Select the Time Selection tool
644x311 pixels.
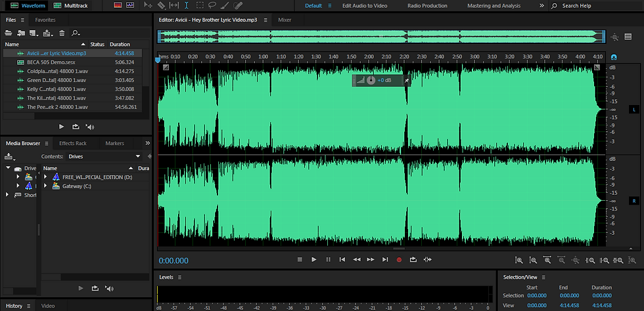click(187, 5)
